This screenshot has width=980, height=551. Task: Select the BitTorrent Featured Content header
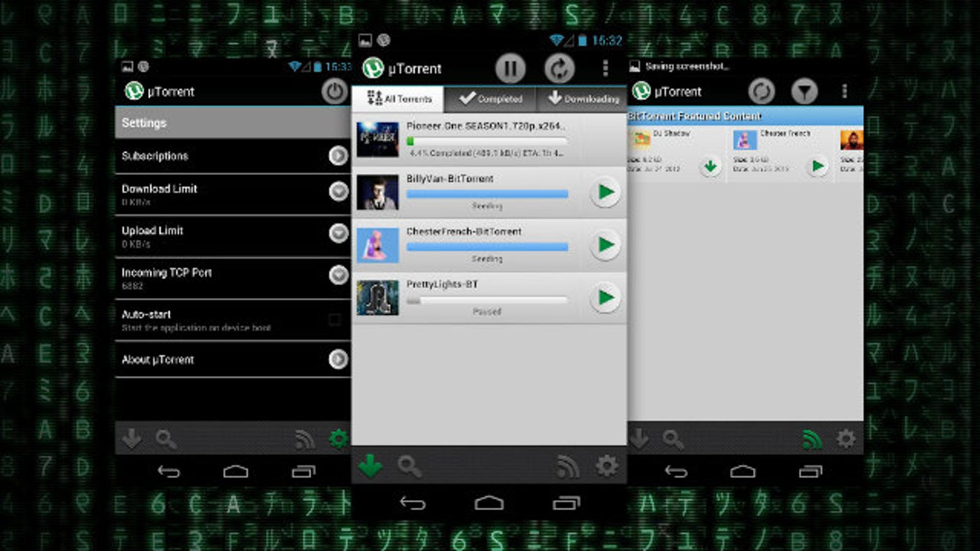coord(745,116)
